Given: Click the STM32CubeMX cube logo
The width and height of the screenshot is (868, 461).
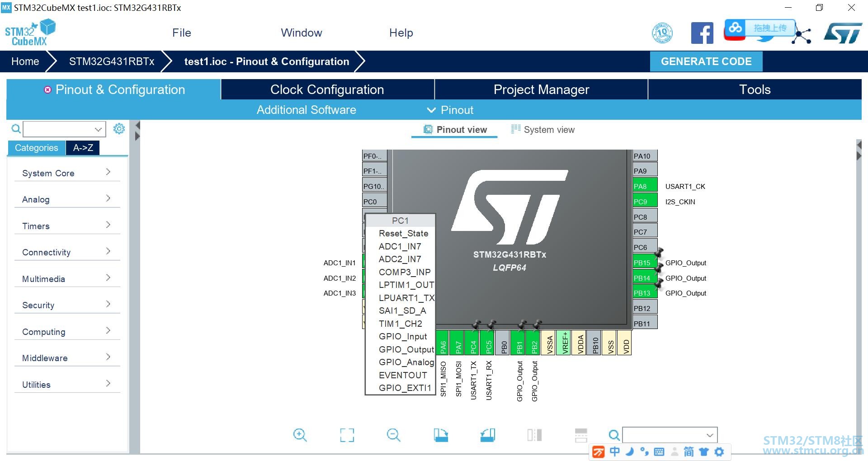Looking at the screenshot, I should click(30, 33).
